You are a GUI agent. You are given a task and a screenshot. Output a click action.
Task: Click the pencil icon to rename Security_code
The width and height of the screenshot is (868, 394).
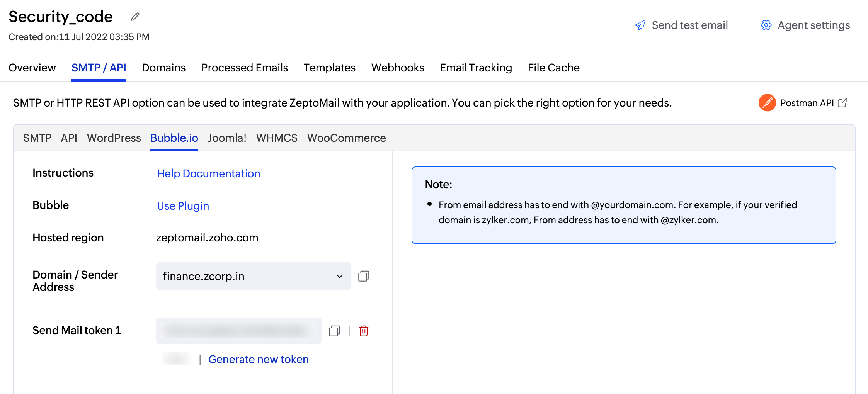tap(135, 17)
